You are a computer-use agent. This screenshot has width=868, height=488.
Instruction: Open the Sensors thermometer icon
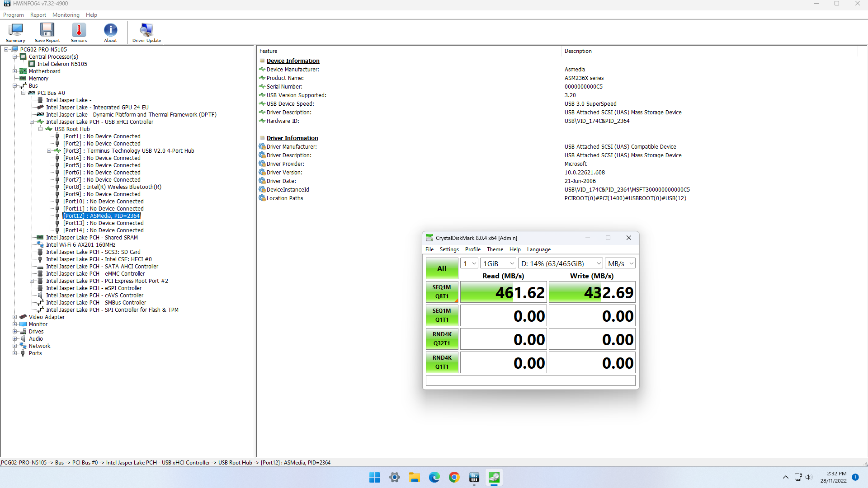click(79, 33)
